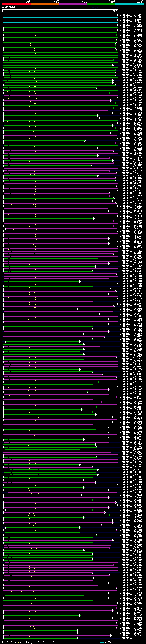The width and height of the screenshot is (146, 644).
Task: Open hit UniRef100_Q39590
Action: click(x=131, y=15)
